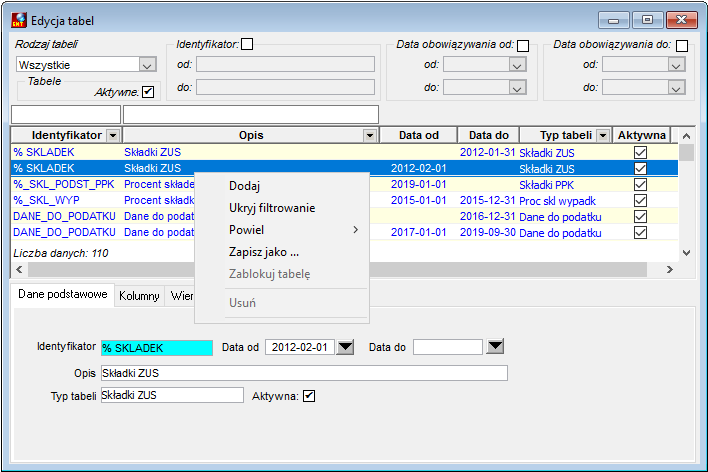The image size is (708, 472).
Task: Click the quick filter box above Identyfikator column
Action: 66,115
